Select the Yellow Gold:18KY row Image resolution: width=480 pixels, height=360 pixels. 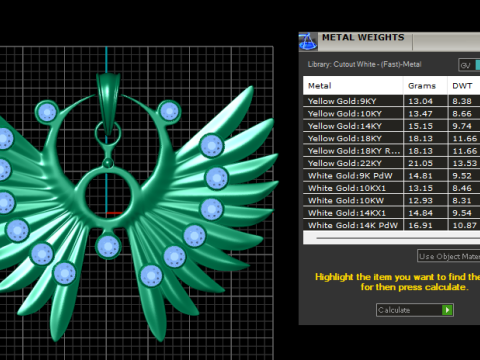[392, 138]
